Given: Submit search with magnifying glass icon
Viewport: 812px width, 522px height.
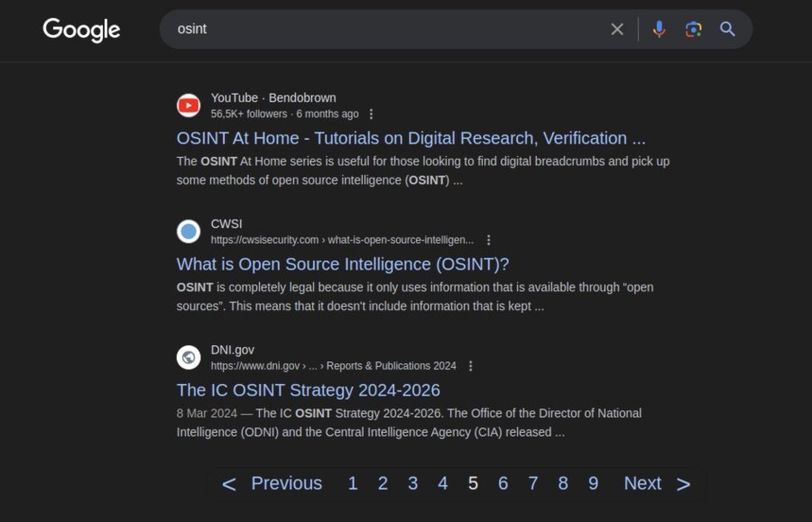Looking at the screenshot, I should pyautogui.click(x=727, y=29).
